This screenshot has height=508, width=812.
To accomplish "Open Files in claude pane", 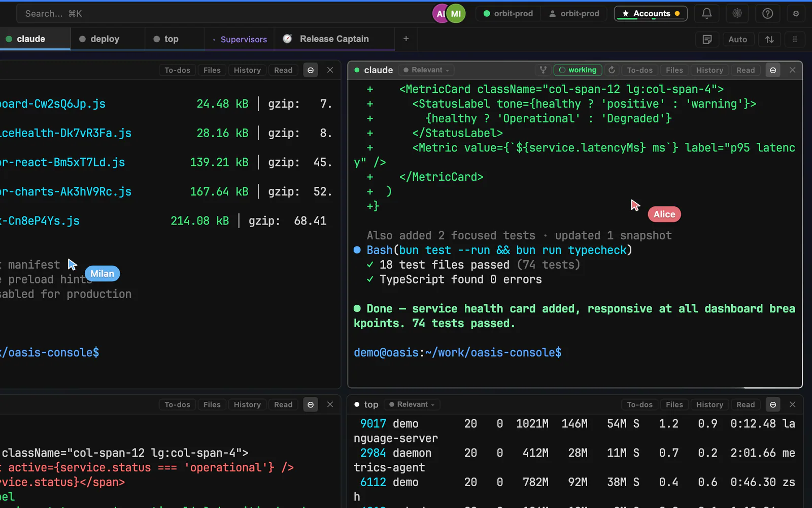I will [674, 70].
